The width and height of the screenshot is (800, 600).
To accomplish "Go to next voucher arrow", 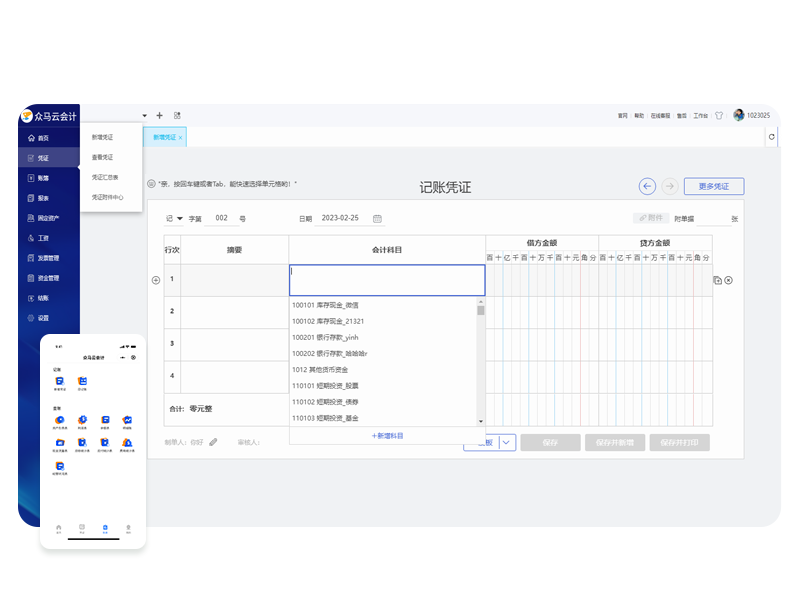I will pyautogui.click(x=670, y=186).
